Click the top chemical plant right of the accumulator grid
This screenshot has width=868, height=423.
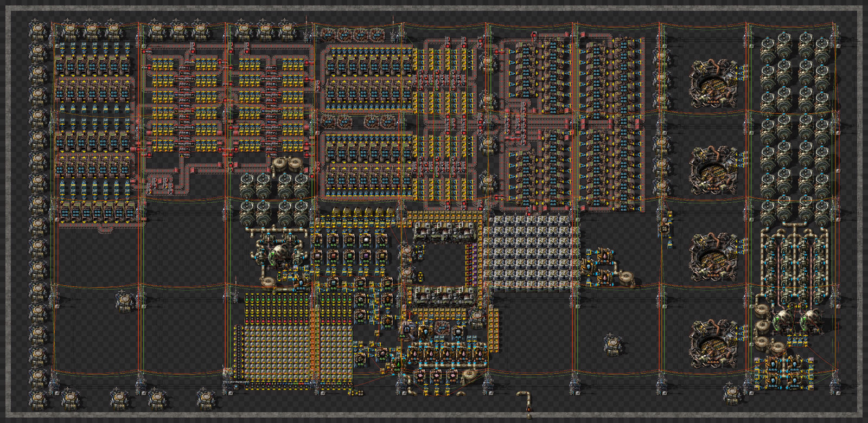[x=604, y=256]
